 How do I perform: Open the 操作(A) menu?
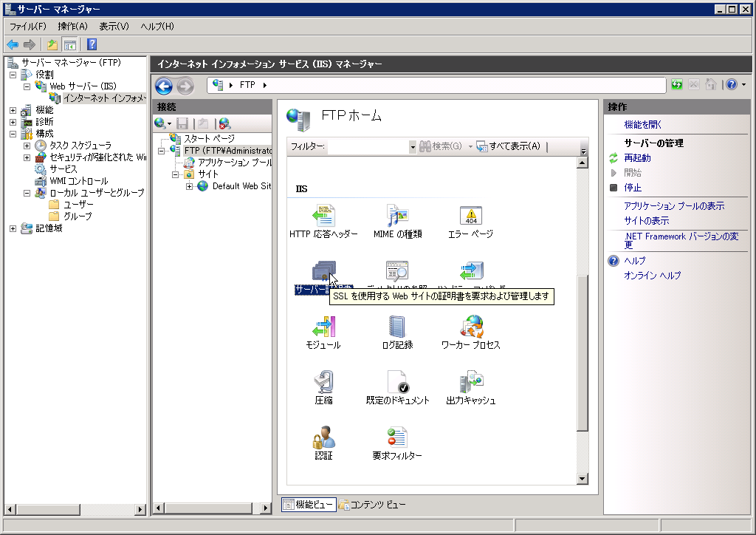73,27
